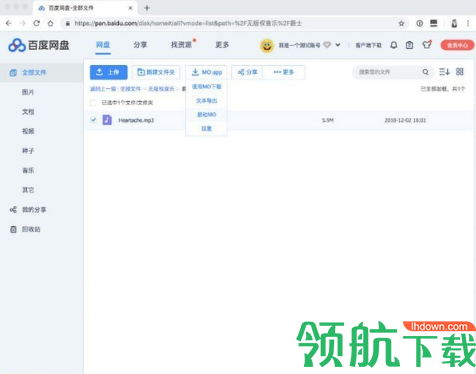Image resolution: width=476 pixels, height=374 pixels.
Task: Select 其它 in the sidebar
Action: coord(28,190)
